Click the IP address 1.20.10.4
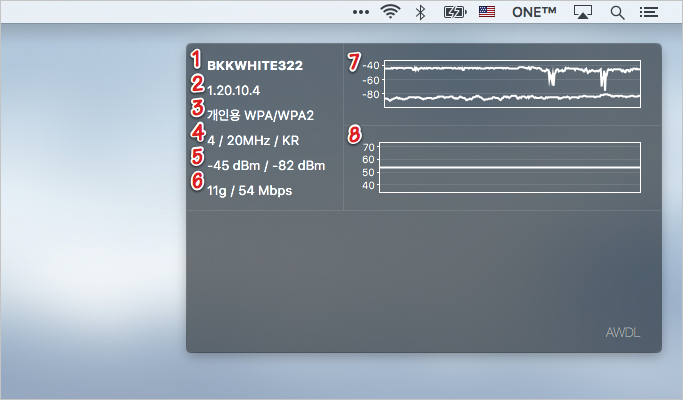 tap(233, 90)
